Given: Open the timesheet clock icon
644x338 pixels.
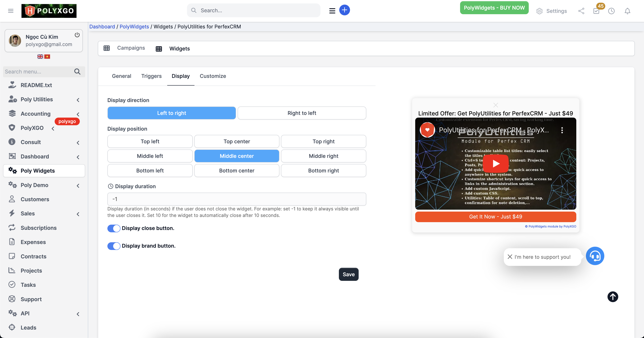Looking at the screenshot, I should point(611,11).
